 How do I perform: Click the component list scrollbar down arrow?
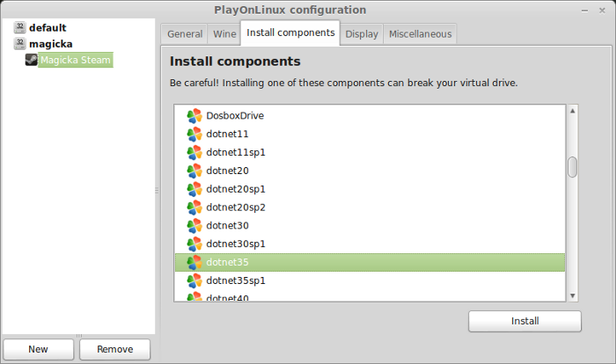pos(572,295)
